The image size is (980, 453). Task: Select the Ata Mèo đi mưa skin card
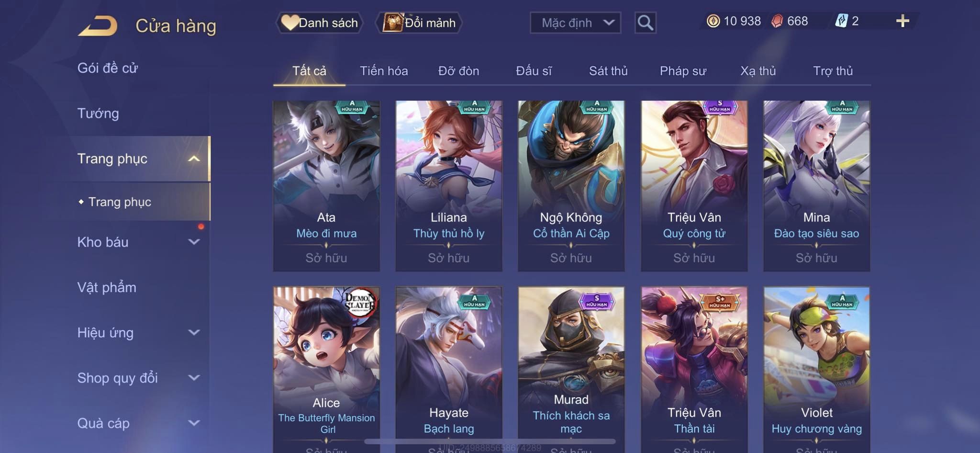[x=326, y=186]
